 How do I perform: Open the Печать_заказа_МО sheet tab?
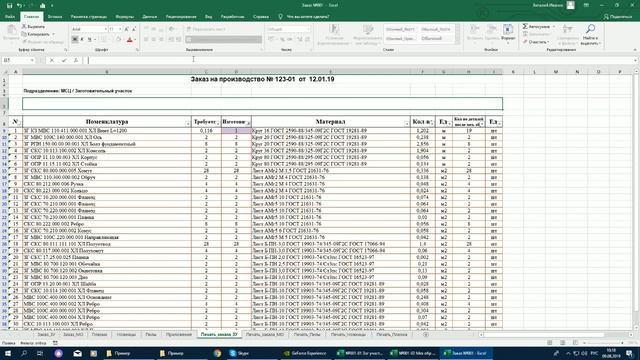tap(265, 334)
